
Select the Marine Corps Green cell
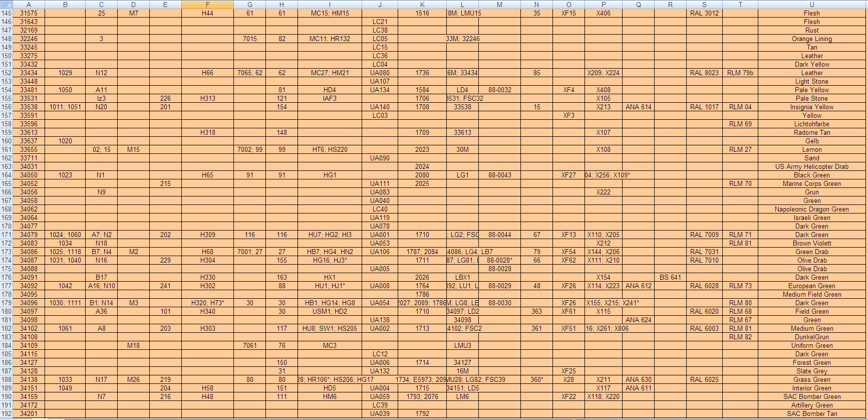click(x=811, y=183)
